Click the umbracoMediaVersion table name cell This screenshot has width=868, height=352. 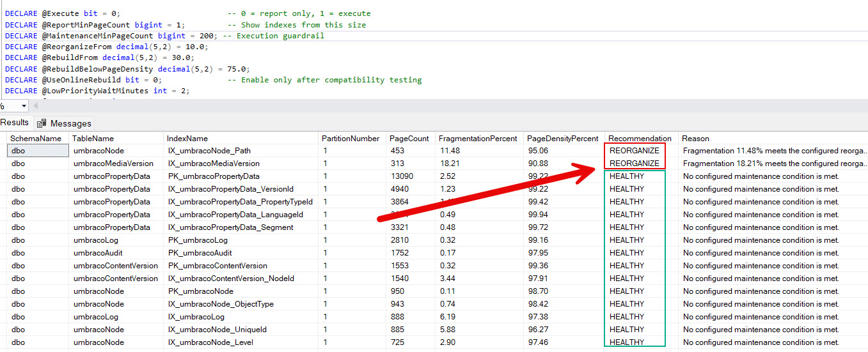116,164
